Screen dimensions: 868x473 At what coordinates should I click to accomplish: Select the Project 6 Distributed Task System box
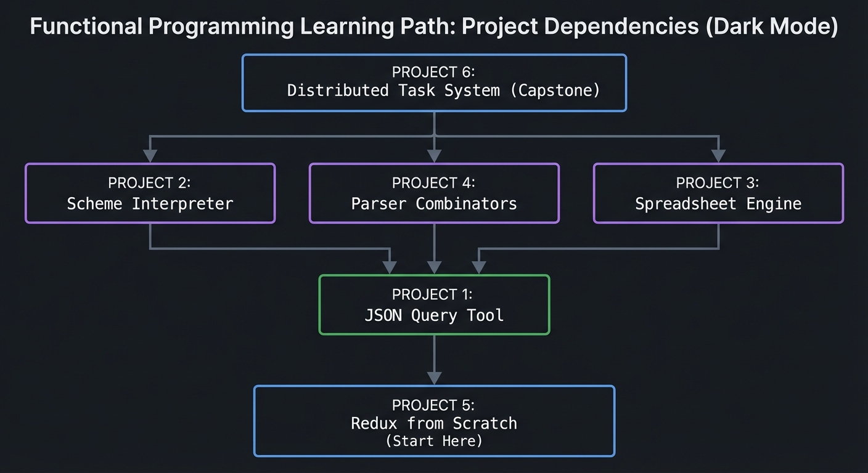(x=434, y=83)
